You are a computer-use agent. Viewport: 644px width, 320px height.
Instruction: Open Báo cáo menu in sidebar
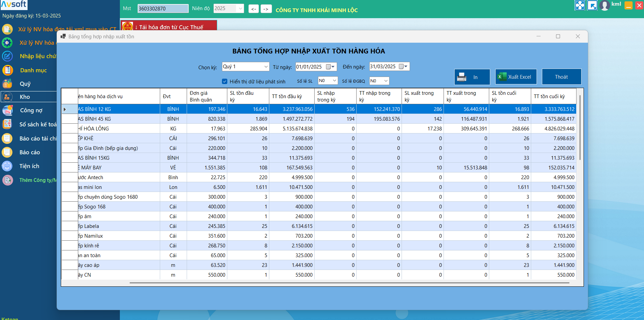pos(30,152)
